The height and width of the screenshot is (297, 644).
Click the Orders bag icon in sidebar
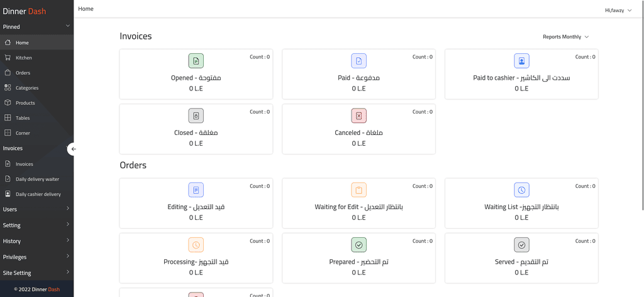coord(8,73)
